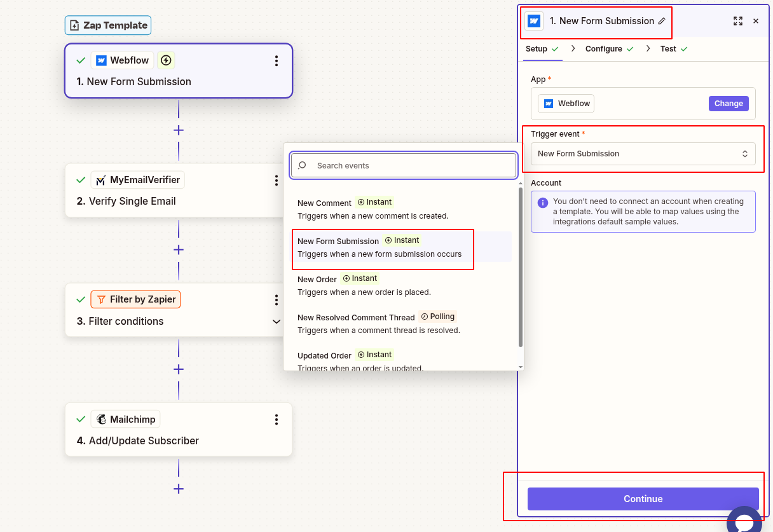This screenshot has width=773, height=532.
Task: Click the pencil icon to rename New Form Submission
Action: point(662,21)
